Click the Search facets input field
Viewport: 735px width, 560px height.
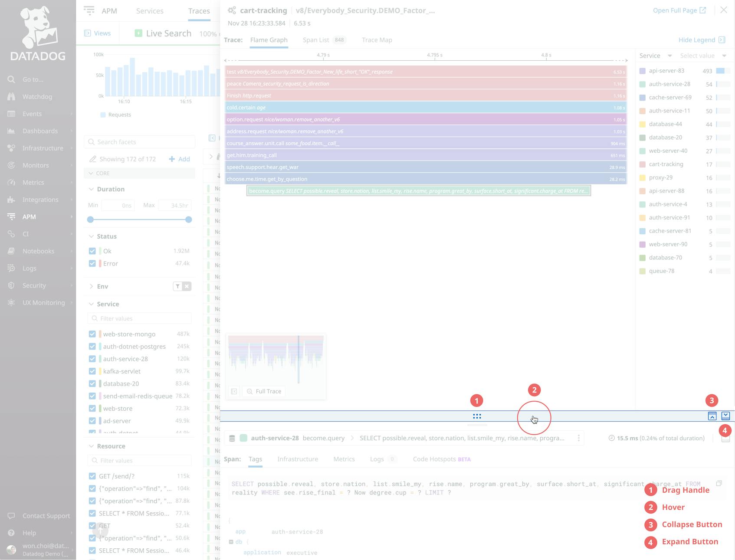(139, 141)
